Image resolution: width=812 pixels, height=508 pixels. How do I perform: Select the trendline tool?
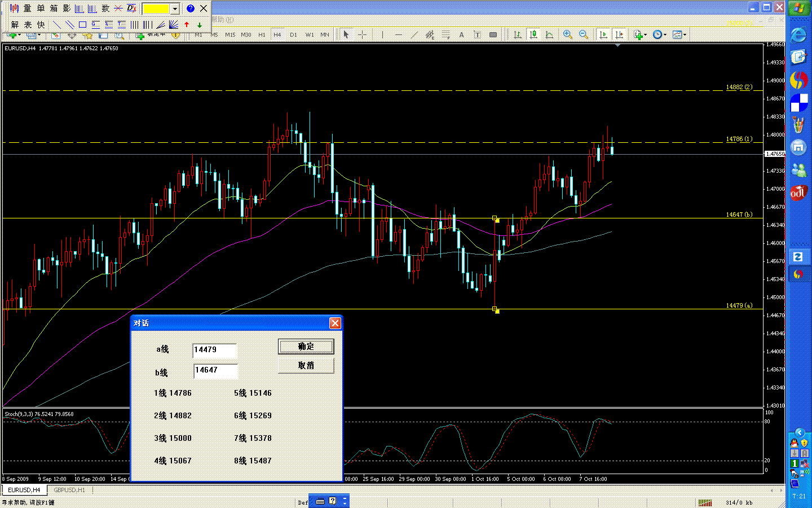pyautogui.click(x=414, y=35)
